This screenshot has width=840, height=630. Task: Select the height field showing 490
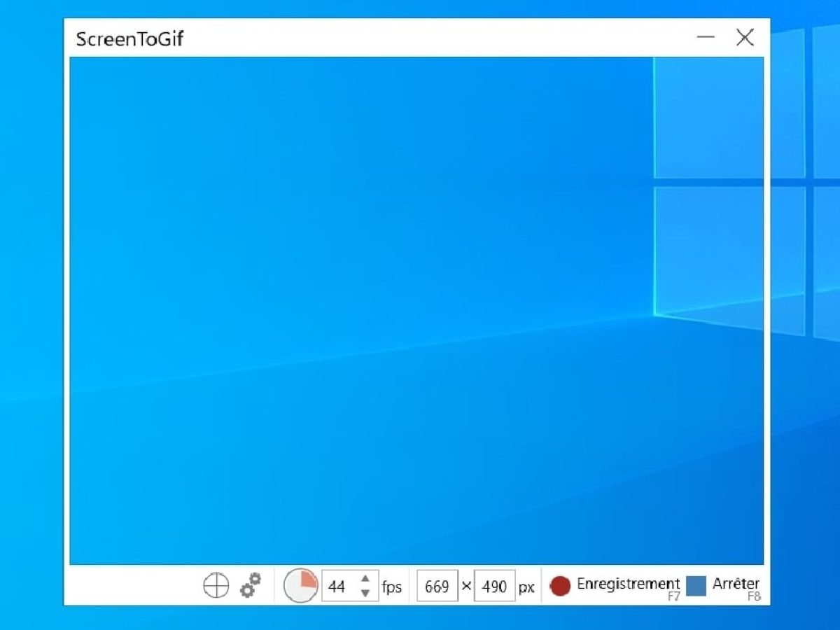(494, 587)
